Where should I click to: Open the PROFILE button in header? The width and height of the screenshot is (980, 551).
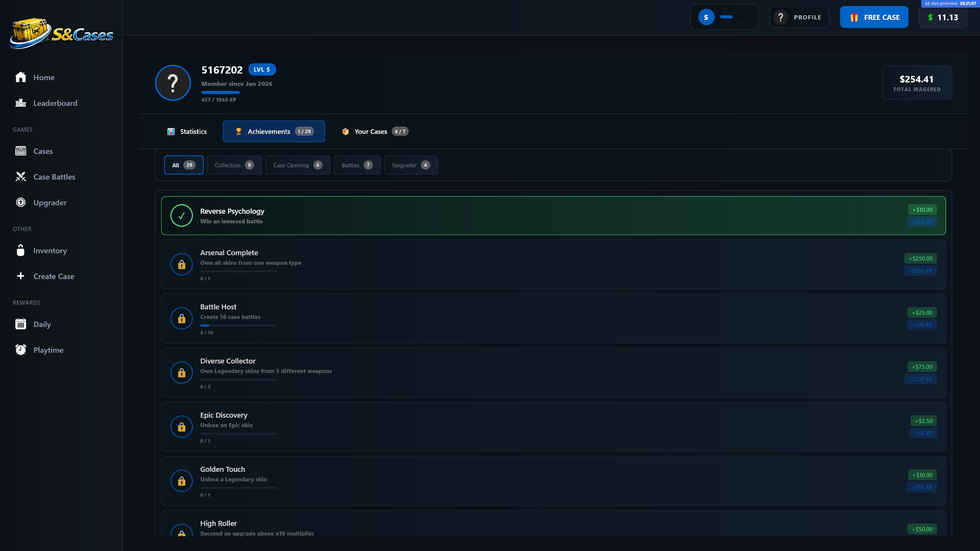pyautogui.click(x=799, y=17)
